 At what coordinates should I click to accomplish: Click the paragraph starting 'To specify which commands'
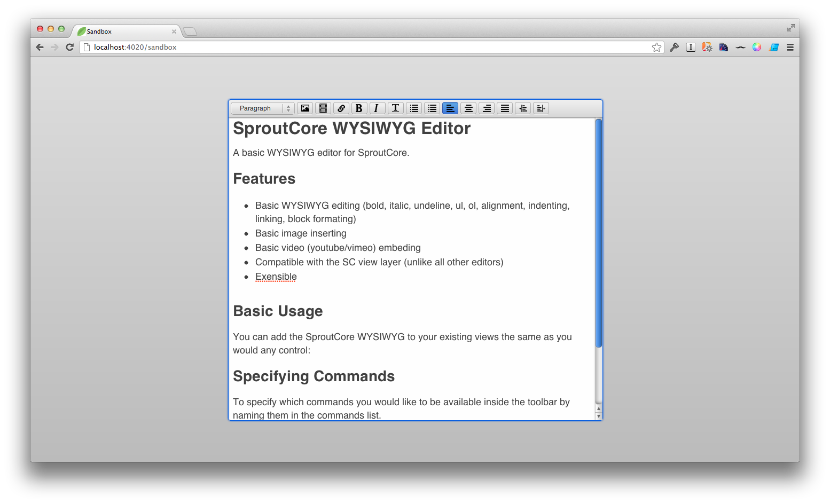coord(401,408)
